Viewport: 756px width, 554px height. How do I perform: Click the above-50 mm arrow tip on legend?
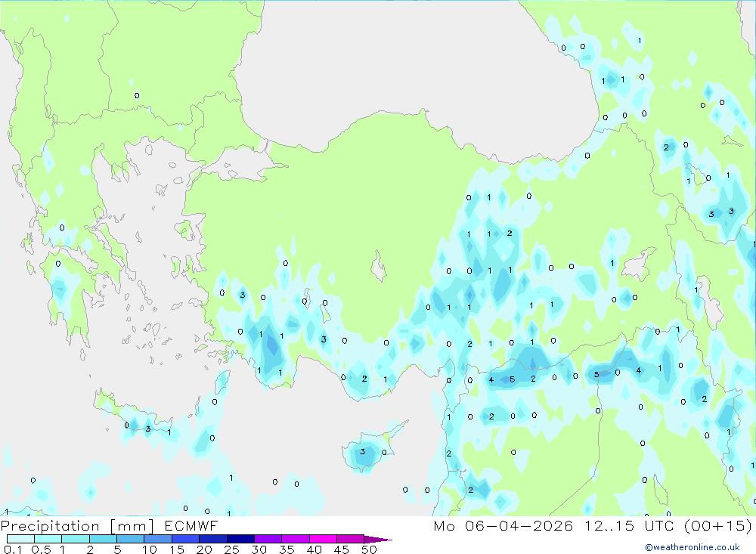(x=378, y=540)
